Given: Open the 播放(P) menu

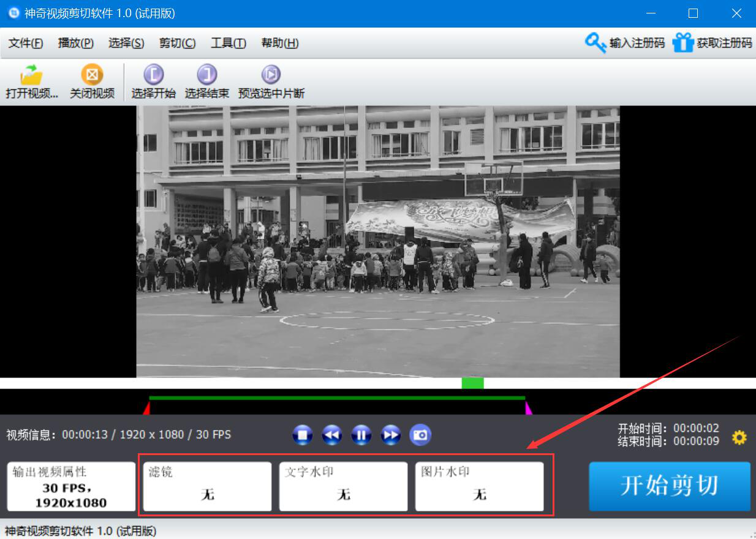Looking at the screenshot, I should point(76,43).
